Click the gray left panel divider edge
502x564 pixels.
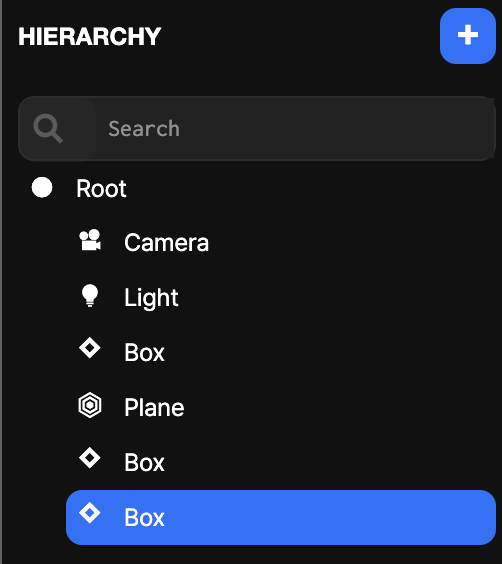coord(1,282)
